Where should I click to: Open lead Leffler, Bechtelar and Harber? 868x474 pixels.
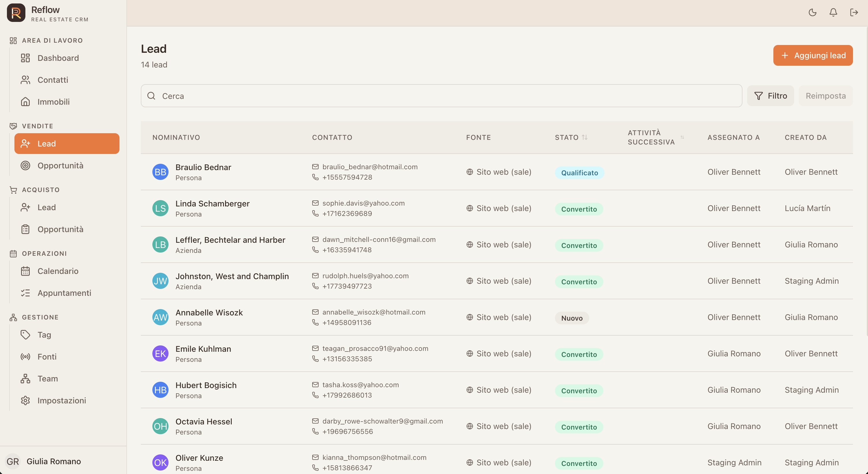pyautogui.click(x=230, y=240)
